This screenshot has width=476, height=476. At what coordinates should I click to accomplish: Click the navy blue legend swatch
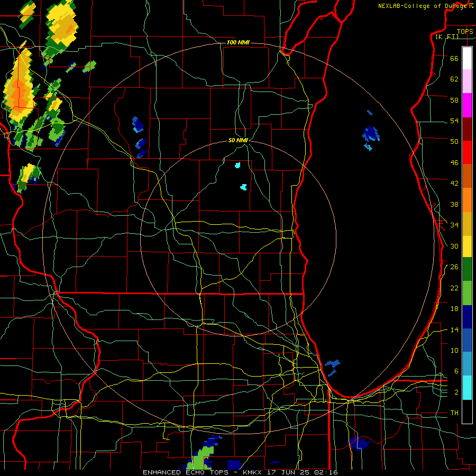467,317
